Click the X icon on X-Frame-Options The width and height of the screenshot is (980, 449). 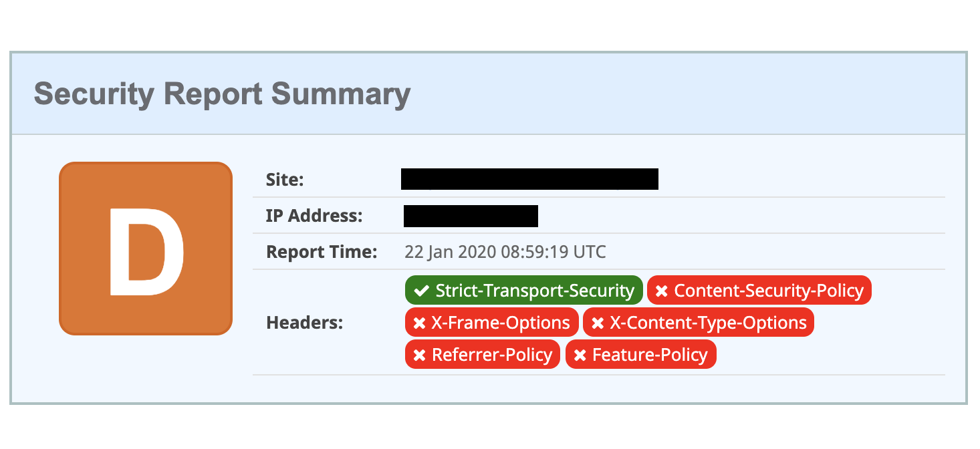coord(419,323)
